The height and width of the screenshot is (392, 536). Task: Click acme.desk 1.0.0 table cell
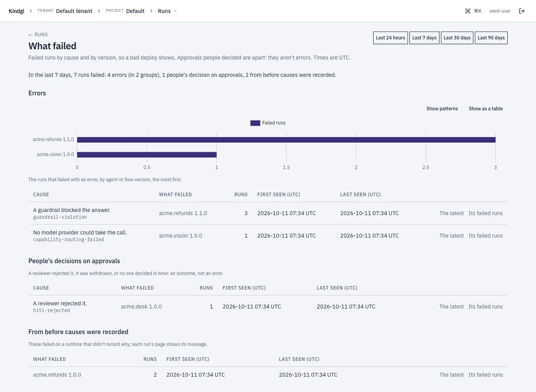coord(141,307)
